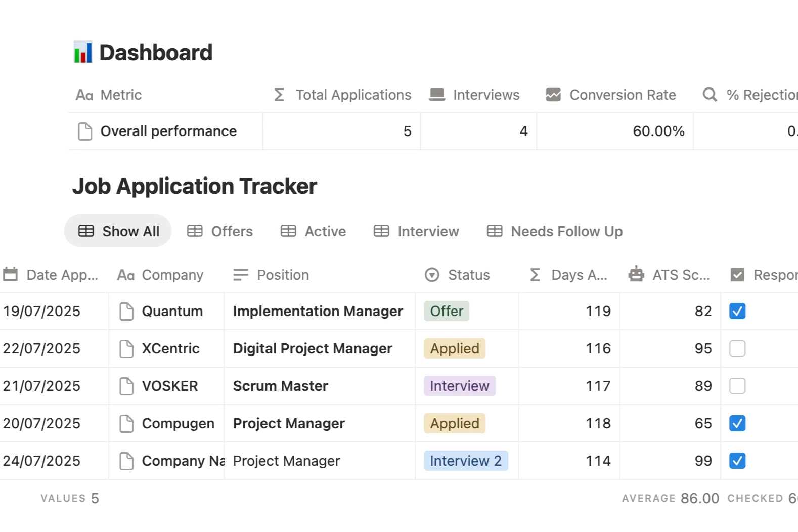
Task: Open the Job Application Tracker heading link
Action: (195, 186)
